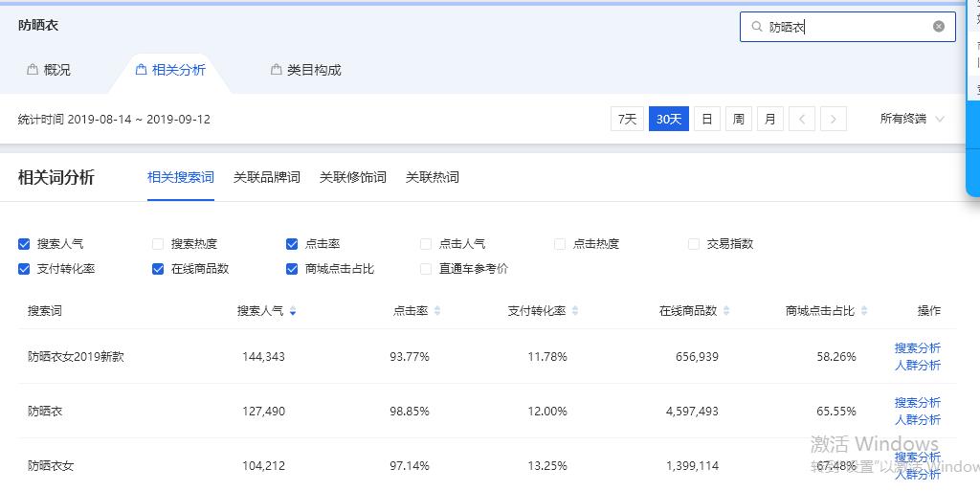The height and width of the screenshot is (491, 980).
Task: Click the bag icon beside 相关分析
Action: click(142, 69)
